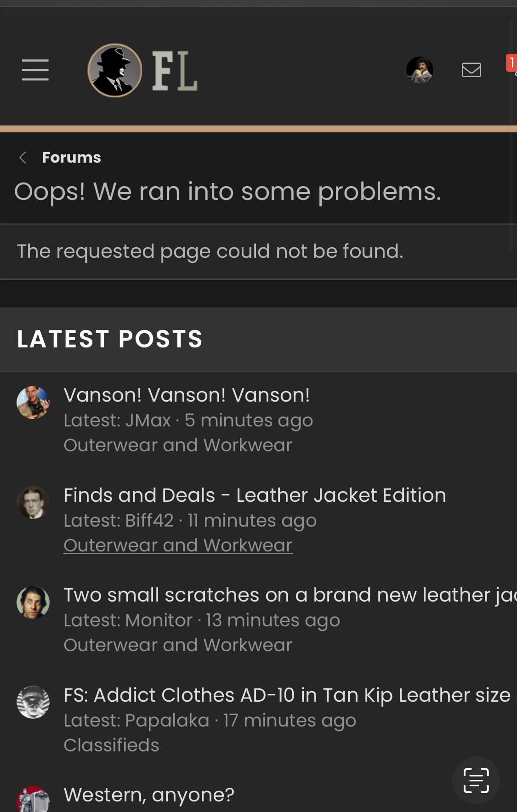This screenshot has height=812, width=517.
Task: Open the Forums breadcrumb link
Action: click(71, 158)
